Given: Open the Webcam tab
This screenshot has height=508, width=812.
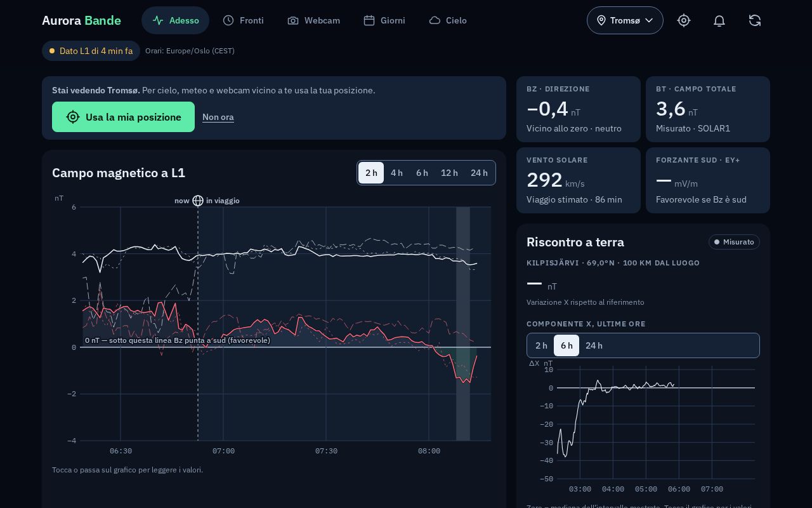Looking at the screenshot, I should (x=313, y=20).
